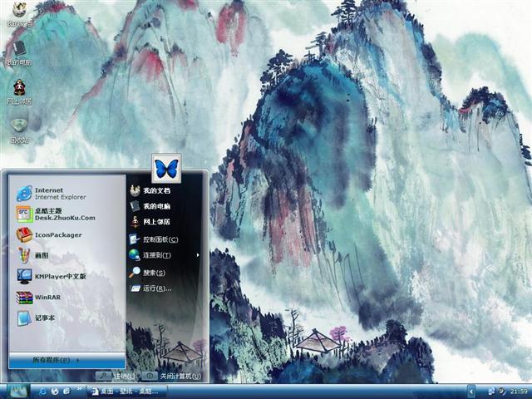Click the butterfly user picture
The image size is (532, 399).
pyautogui.click(x=166, y=168)
